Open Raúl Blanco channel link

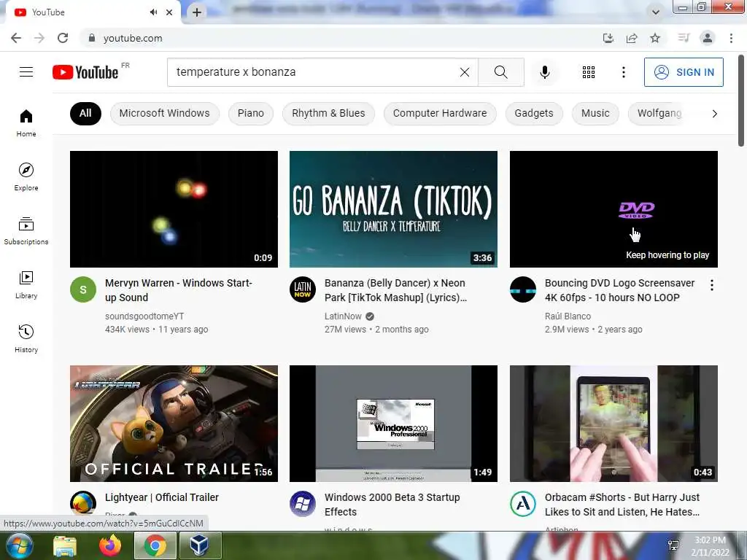[568, 316]
